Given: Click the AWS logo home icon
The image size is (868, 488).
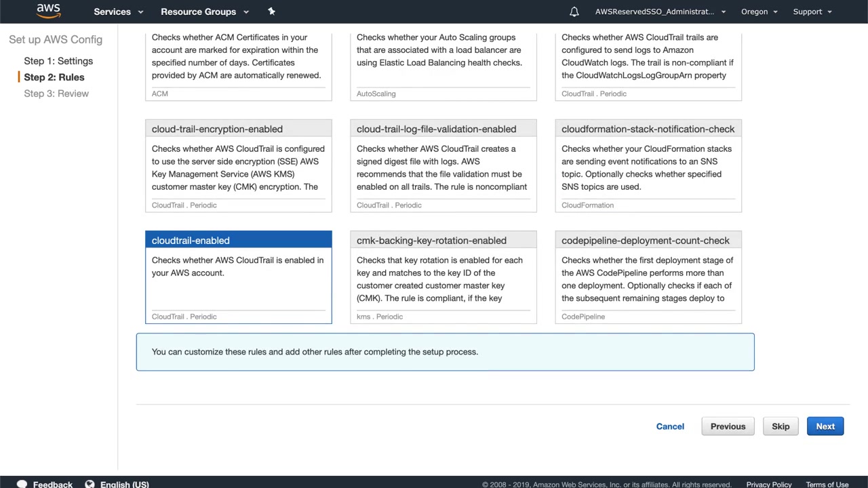Looking at the screenshot, I should tap(48, 11).
